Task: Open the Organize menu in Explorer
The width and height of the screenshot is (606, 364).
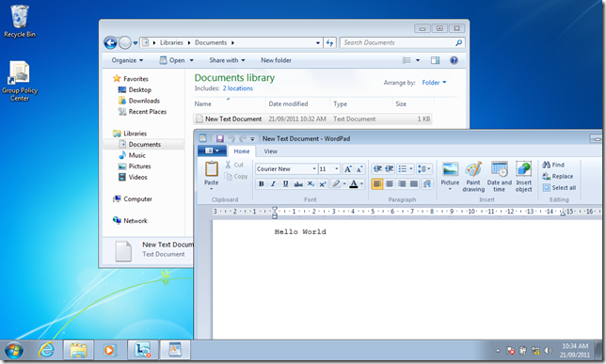Action: pos(127,60)
